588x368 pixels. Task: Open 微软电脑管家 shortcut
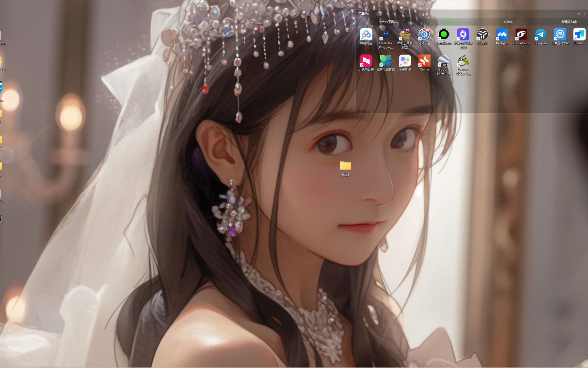pos(386,63)
